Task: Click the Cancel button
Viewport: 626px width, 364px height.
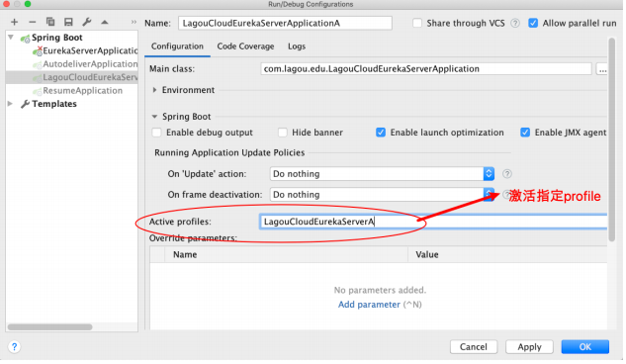Action: [474, 347]
